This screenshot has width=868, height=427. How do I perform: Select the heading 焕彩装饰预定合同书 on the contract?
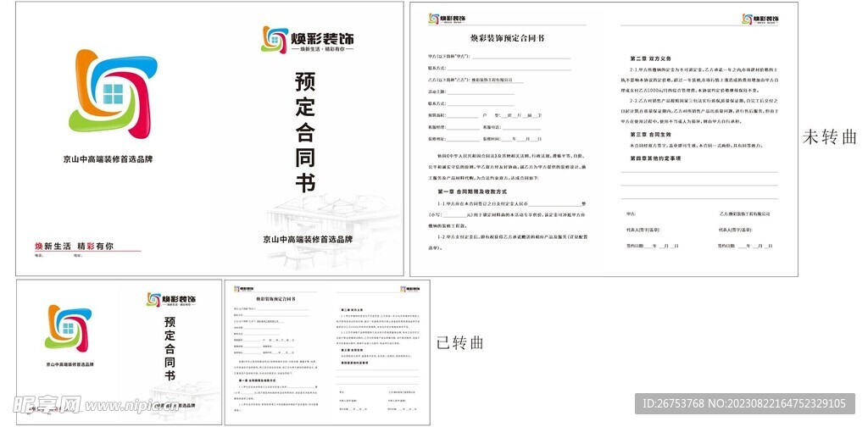click(507, 38)
